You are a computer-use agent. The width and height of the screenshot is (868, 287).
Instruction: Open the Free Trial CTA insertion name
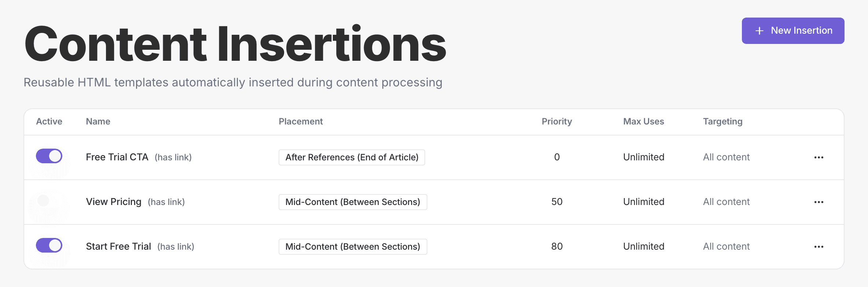click(117, 157)
